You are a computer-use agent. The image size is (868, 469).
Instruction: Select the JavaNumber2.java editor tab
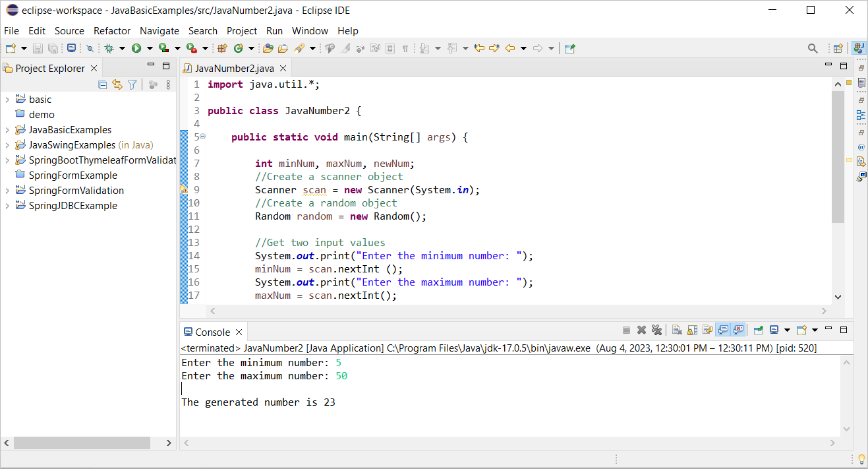click(x=234, y=67)
